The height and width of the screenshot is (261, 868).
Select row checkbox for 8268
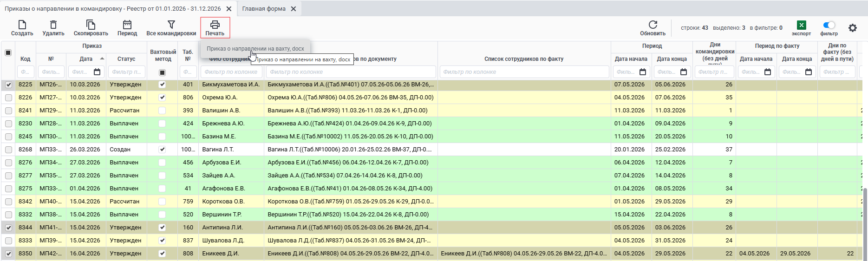[x=8, y=150]
